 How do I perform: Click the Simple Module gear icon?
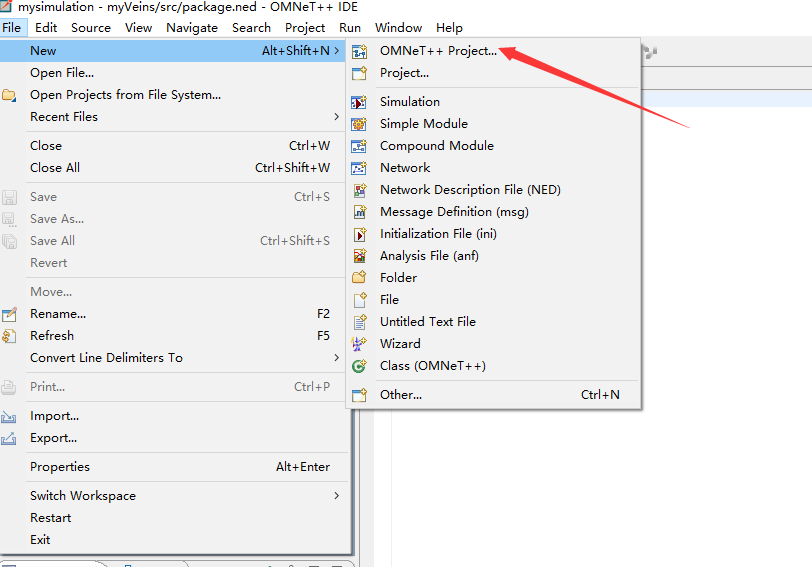[x=359, y=124]
